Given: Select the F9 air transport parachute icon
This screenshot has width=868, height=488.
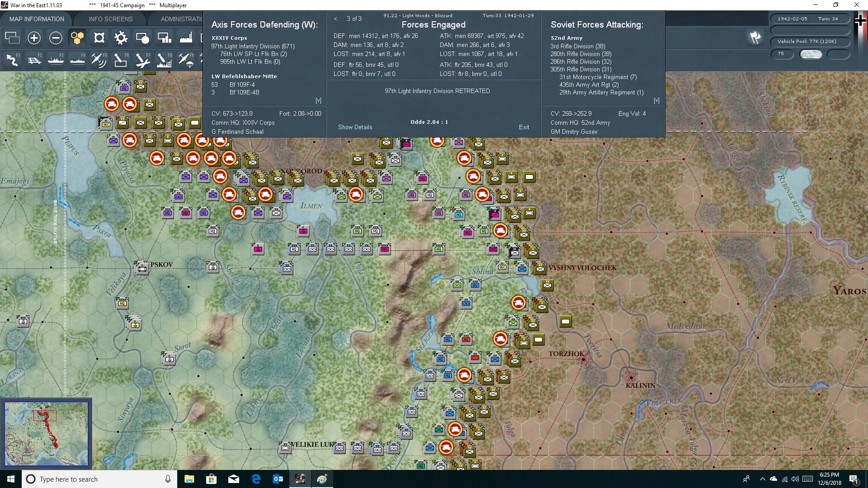Looking at the screenshot, I should (186, 60).
